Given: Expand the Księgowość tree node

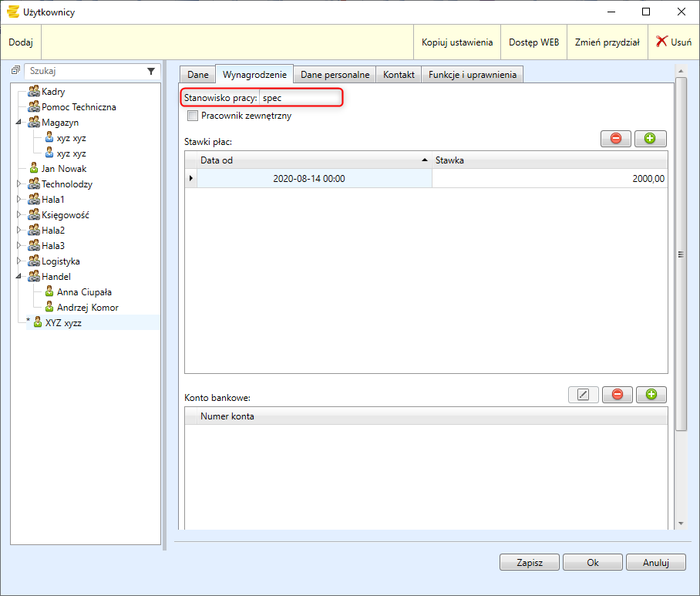Looking at the screenshot, I should (x=19, y=215).
